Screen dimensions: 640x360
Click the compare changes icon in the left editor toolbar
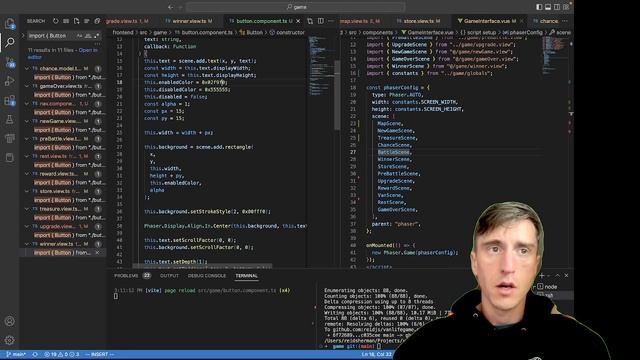[x=310, y=21]
